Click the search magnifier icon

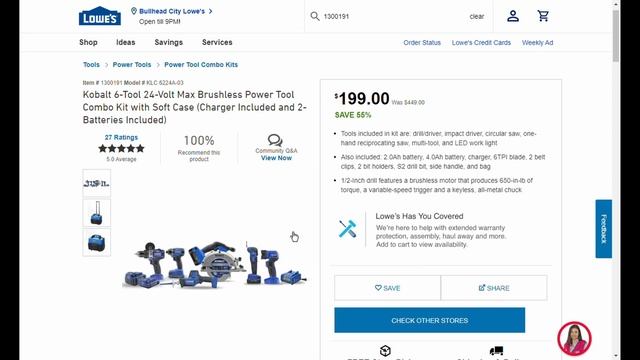[315, 16]
